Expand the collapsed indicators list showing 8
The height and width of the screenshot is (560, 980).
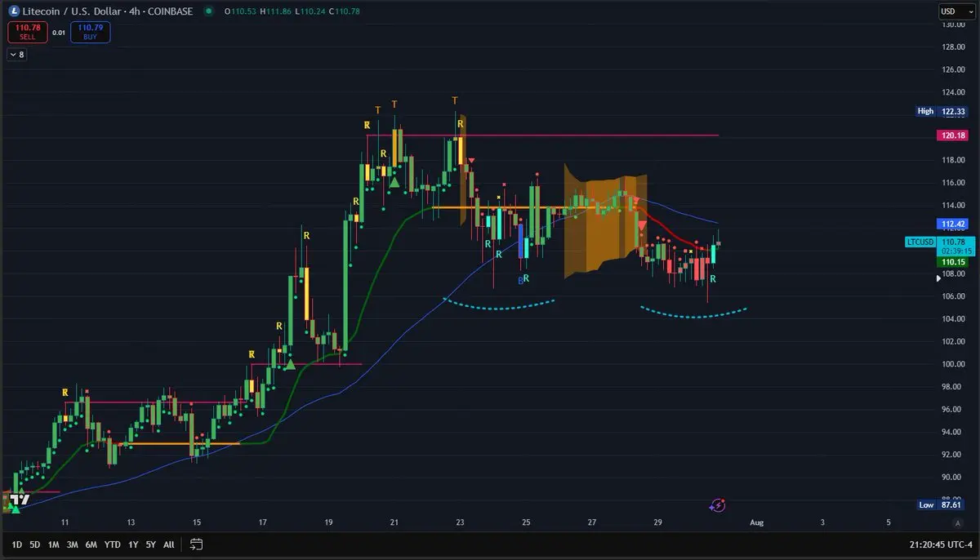[x=16, y=54]
